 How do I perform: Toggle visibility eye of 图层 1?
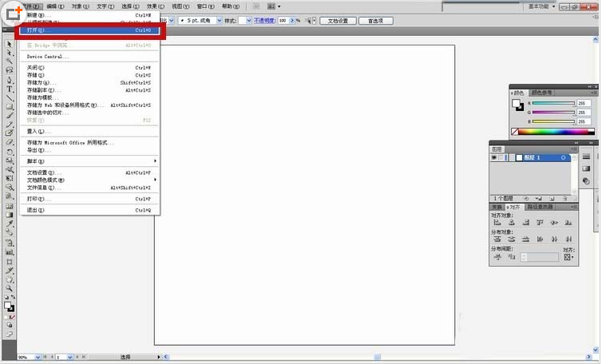click(494, 158)
